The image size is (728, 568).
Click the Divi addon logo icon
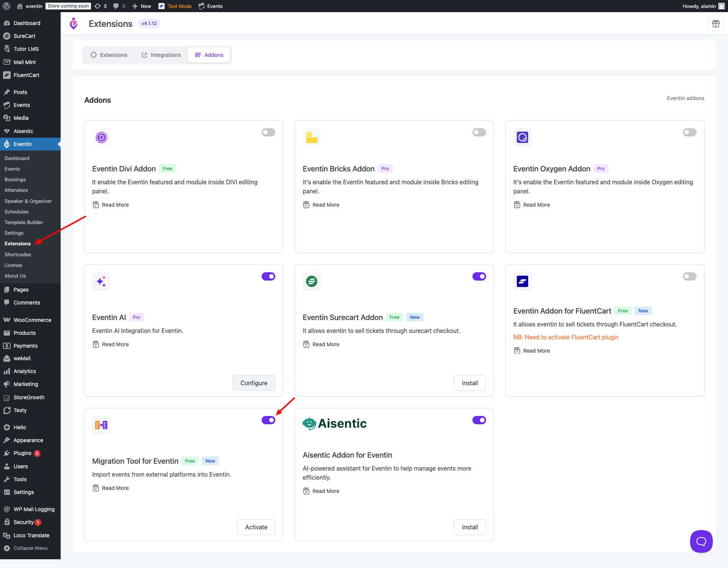pyautogui.click(x=101, y=137)
